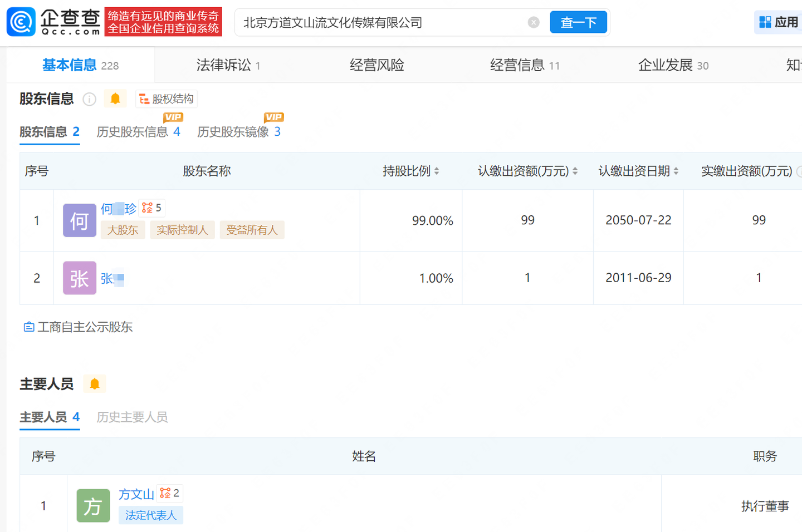Open the 法律诉讼 tab
This screenshot has height=532, width=802.
(228, 65)
